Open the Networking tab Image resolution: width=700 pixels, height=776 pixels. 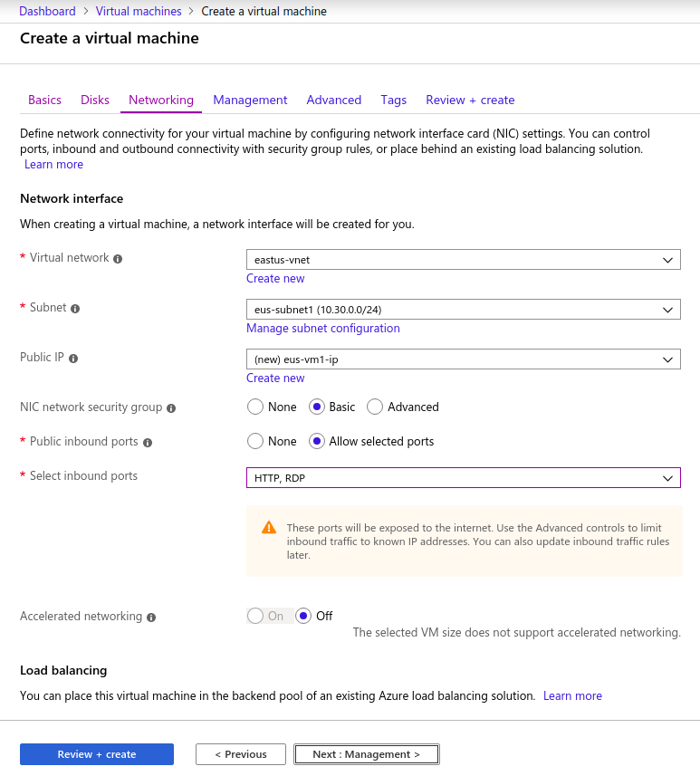click(161, 100)
